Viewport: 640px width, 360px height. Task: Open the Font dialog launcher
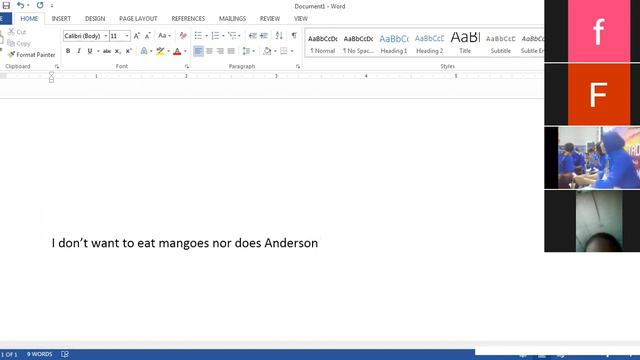coord(187,67)
